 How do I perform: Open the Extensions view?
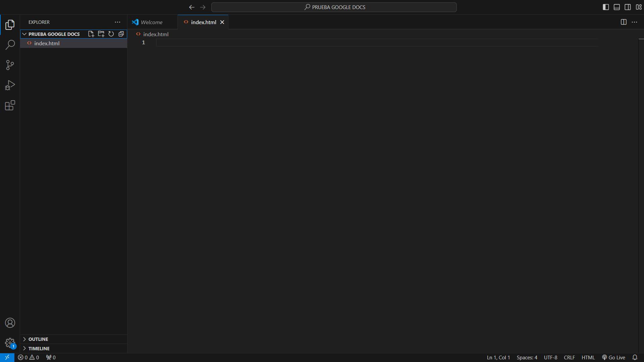tap(10, 106)
